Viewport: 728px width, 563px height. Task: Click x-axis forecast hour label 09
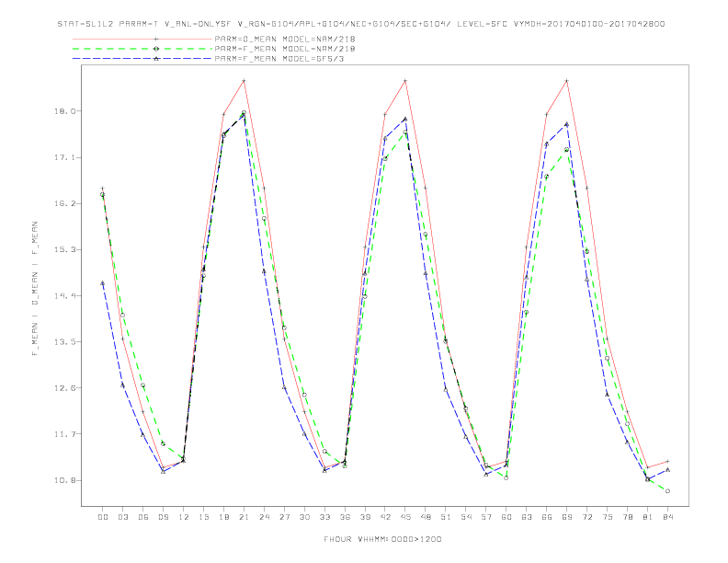[163, 517]
